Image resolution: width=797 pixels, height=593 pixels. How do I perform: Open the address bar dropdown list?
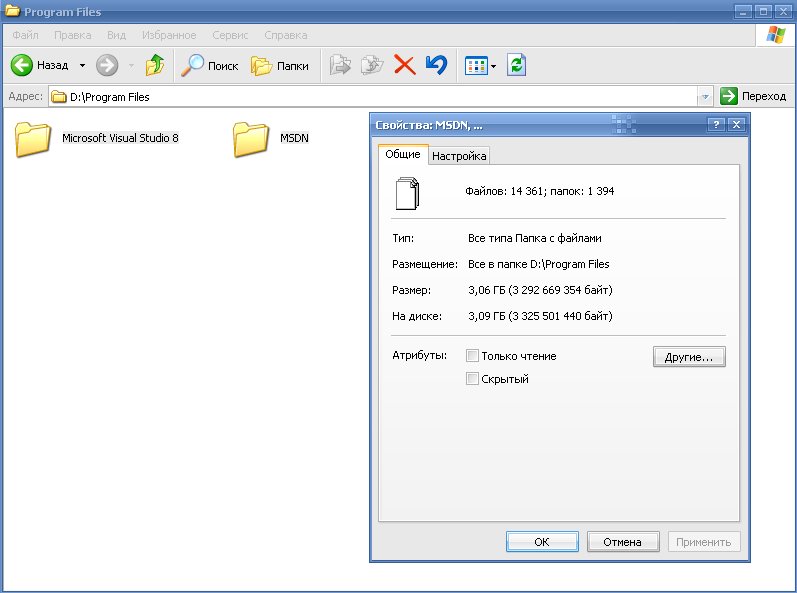pos(705,97)
